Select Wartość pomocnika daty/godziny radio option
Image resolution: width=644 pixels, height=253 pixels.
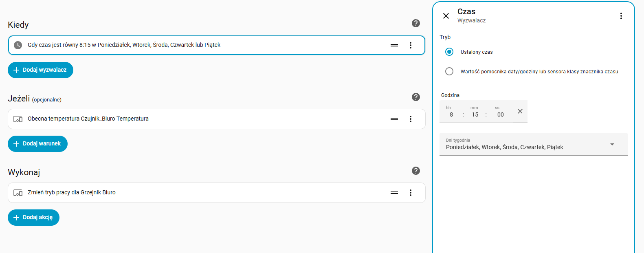point(449,71)
